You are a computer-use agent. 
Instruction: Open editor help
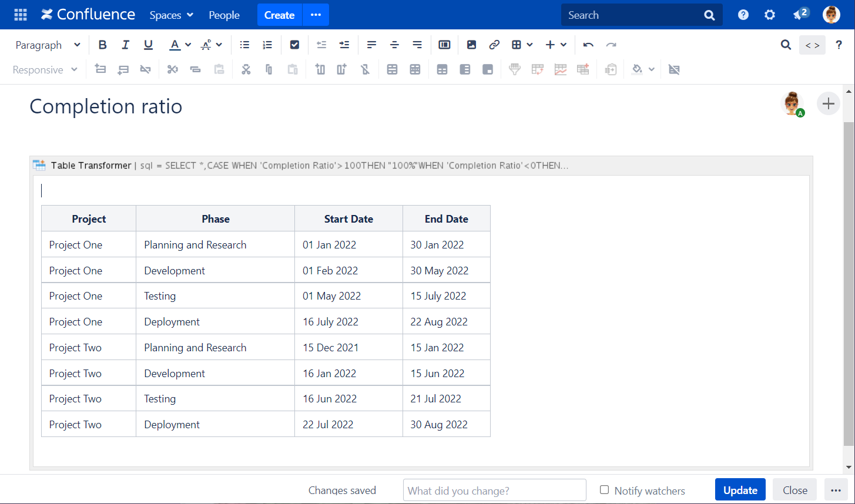pyautogui.click(x=839, y=45)
